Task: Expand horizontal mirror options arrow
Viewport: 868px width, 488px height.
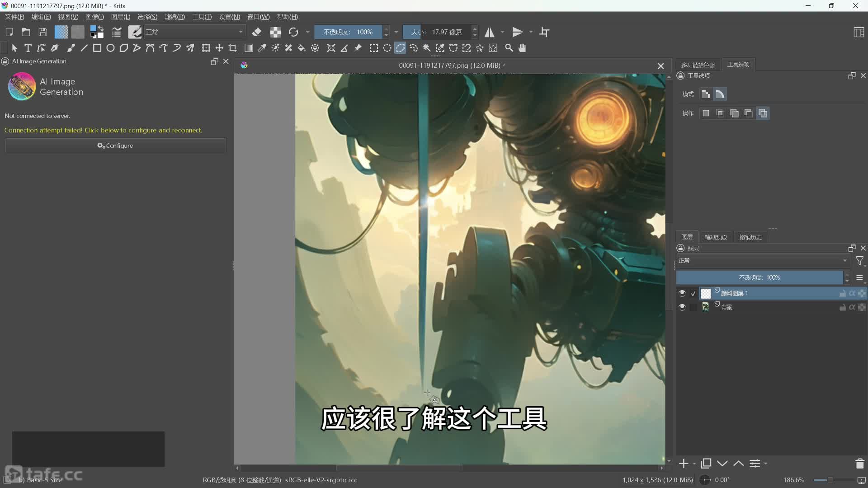Action: click(x=502, y=32)
